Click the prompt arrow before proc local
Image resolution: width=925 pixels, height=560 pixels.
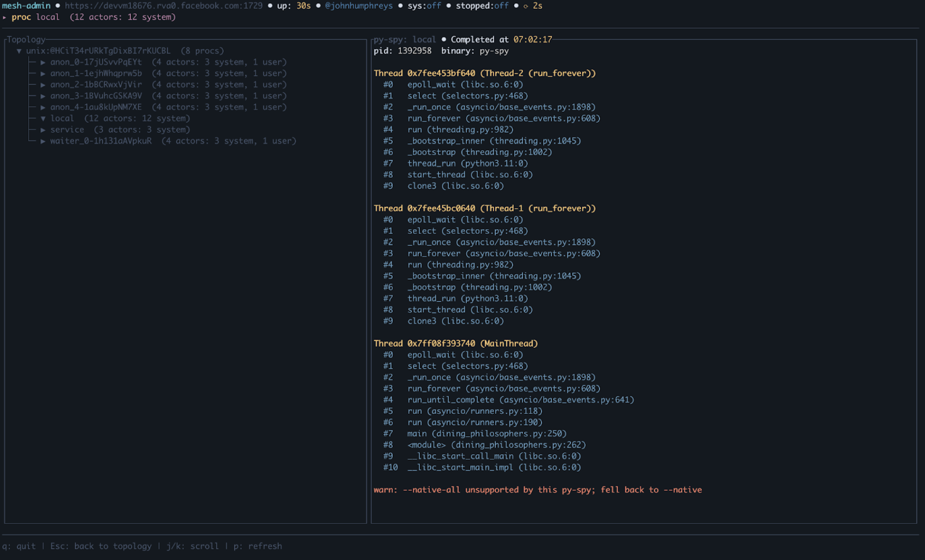click(x=5, y=17)
